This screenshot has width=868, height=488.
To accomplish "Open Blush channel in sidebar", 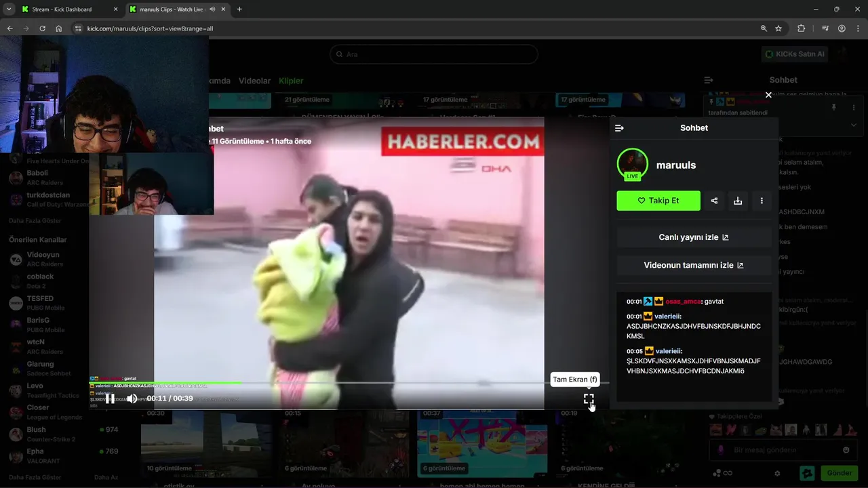I will 64,434.
